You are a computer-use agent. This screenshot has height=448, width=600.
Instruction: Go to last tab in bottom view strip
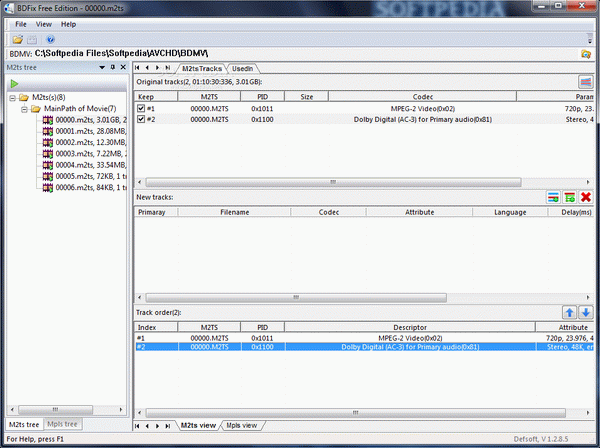point(168,426)
